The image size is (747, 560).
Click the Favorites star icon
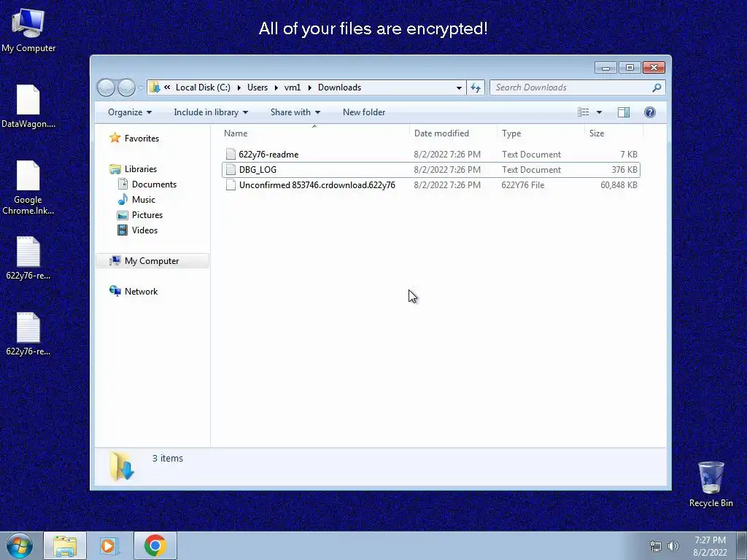(x=115, y=138)
